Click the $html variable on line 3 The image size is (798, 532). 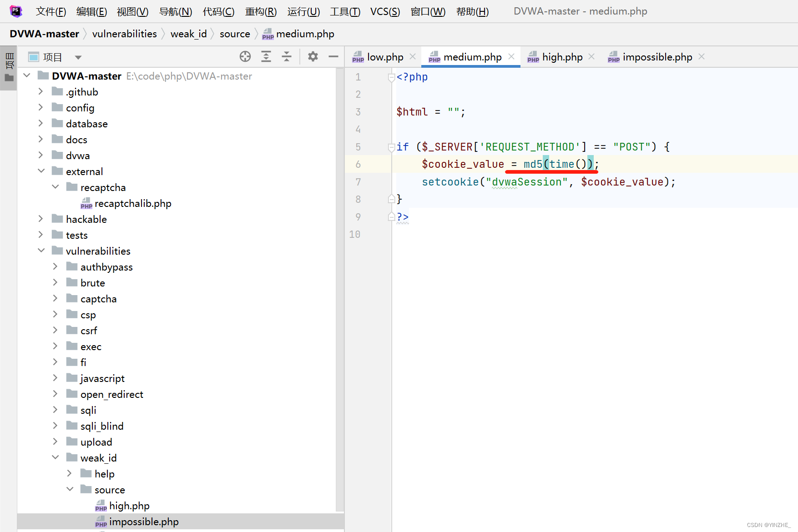tap(412, 112)
